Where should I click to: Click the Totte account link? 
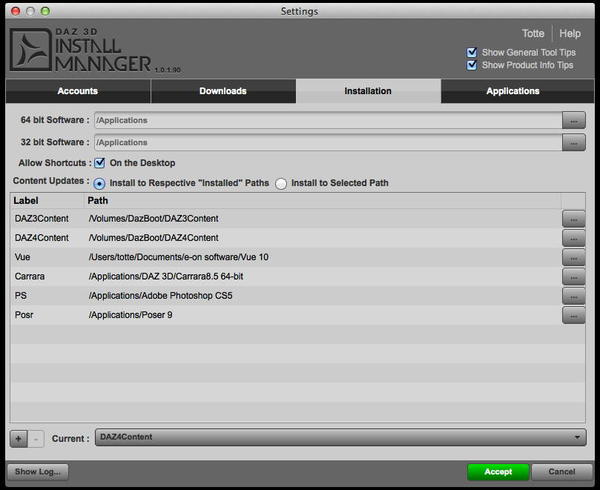pos(533,34)
